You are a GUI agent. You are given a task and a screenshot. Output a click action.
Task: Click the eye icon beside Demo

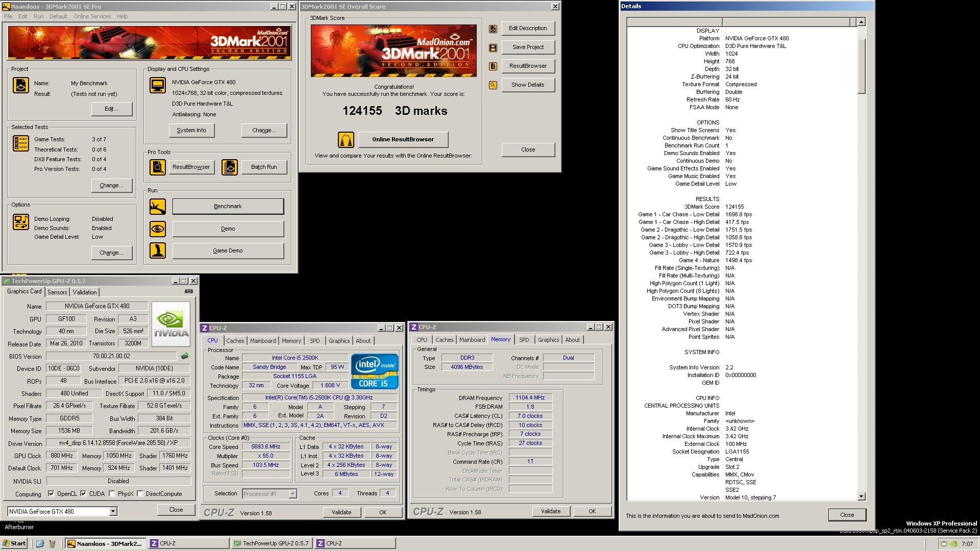(158, 229)
